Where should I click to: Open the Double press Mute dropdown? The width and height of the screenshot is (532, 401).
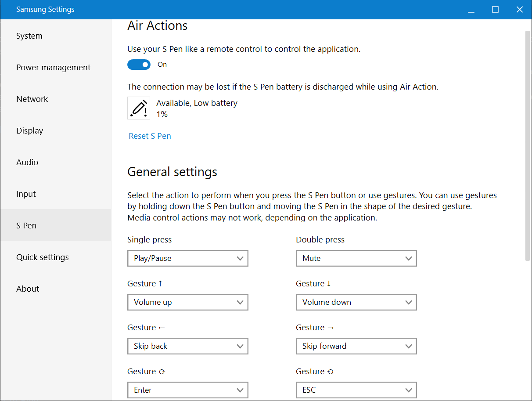tap(356, 258)
